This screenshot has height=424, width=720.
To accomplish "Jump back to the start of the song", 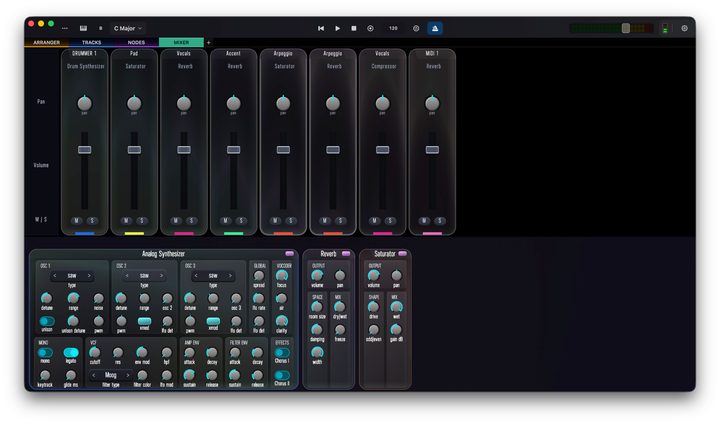I will pos(321,28).
